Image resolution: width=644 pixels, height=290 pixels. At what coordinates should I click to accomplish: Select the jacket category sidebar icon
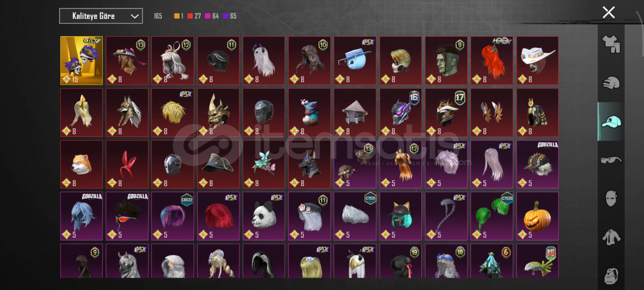point(611,237)
